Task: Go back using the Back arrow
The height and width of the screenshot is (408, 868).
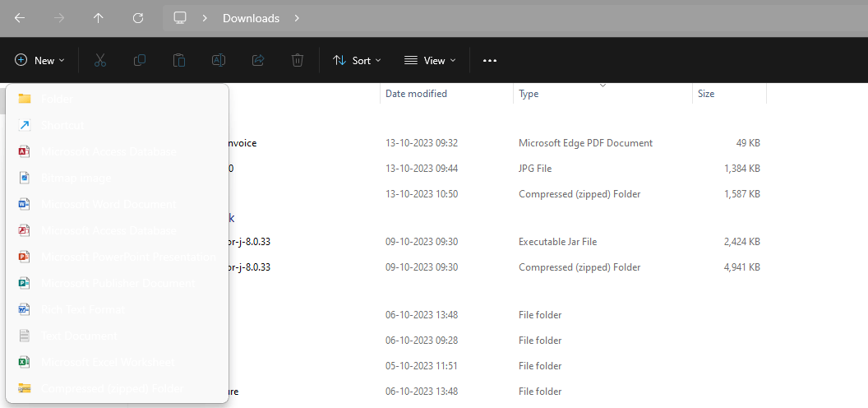Action: 20,18
